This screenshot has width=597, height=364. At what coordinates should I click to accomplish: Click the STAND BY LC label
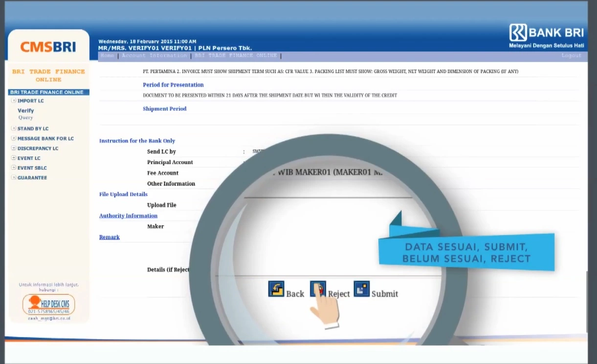click(x=33, y=128)
